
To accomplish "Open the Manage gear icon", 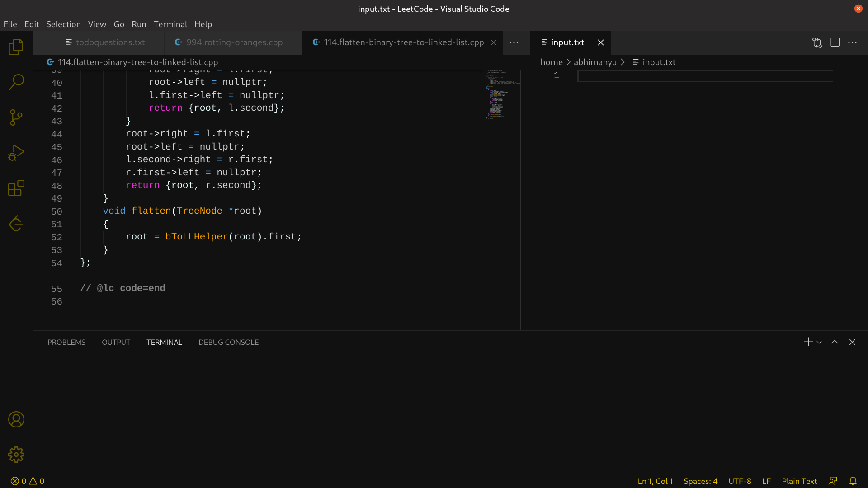I will (x=16, y=455).
